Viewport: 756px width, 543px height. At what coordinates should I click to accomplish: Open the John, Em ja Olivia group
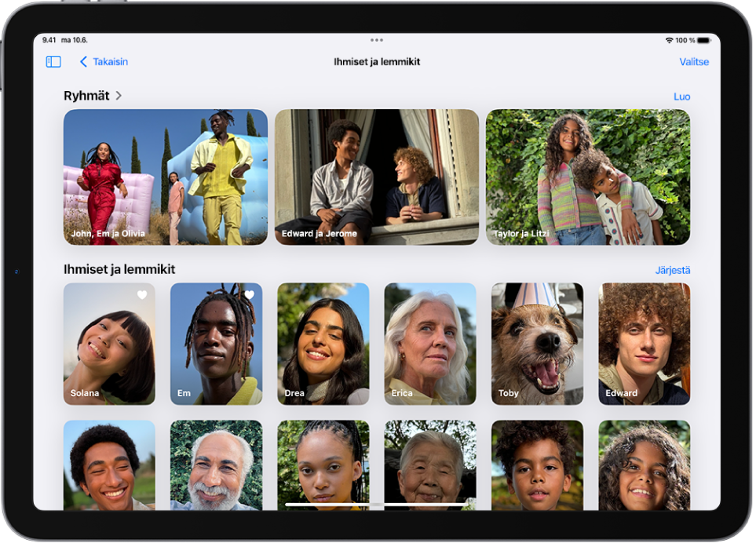pyautogui.click(x=166, y=177)
